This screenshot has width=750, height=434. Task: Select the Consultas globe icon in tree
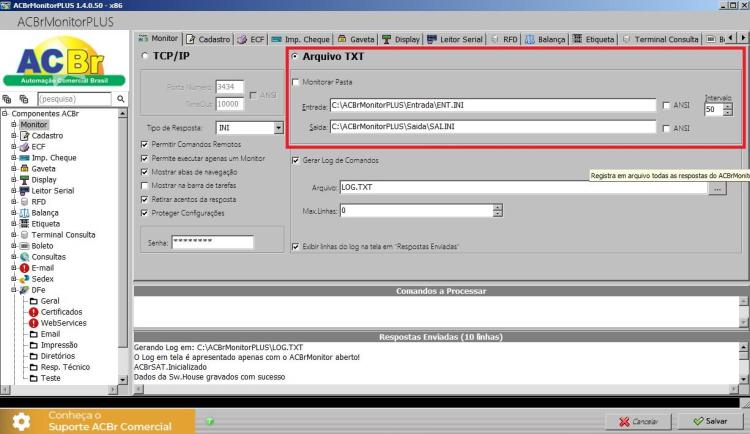24,257
